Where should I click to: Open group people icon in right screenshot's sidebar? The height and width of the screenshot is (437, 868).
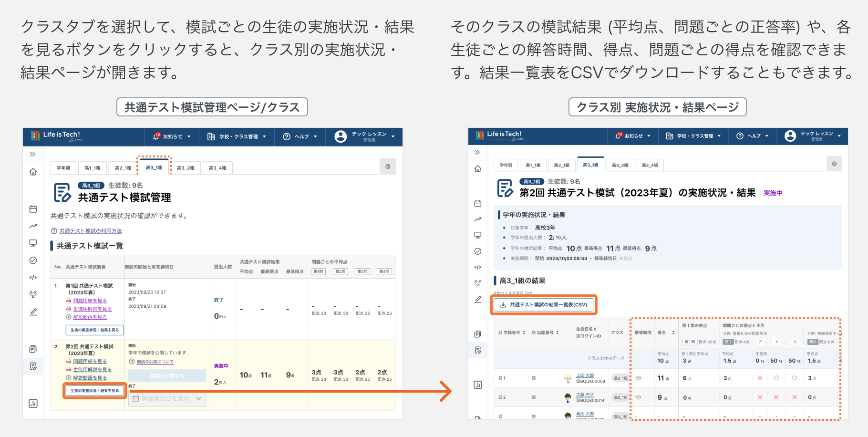tap(478, 283)
